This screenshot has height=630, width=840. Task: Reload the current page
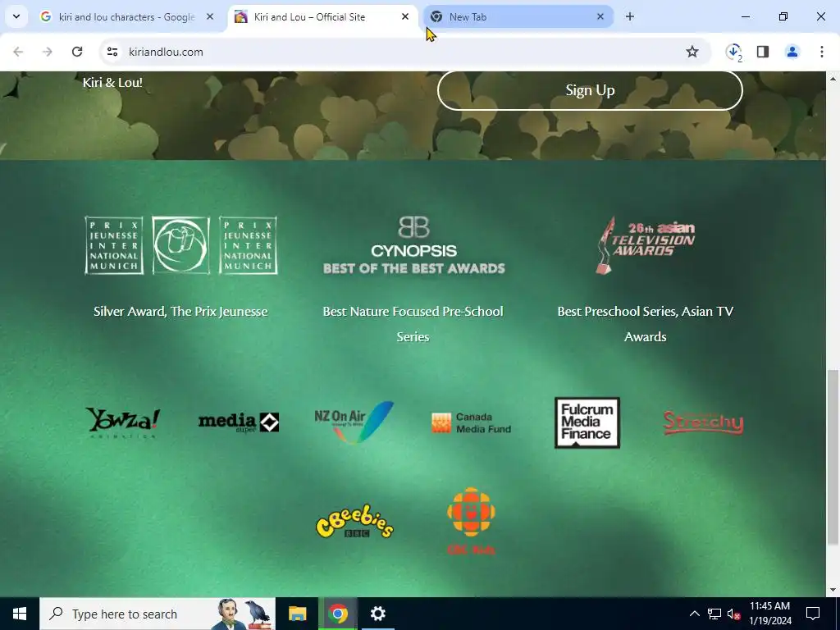click(x=77, y=52)
